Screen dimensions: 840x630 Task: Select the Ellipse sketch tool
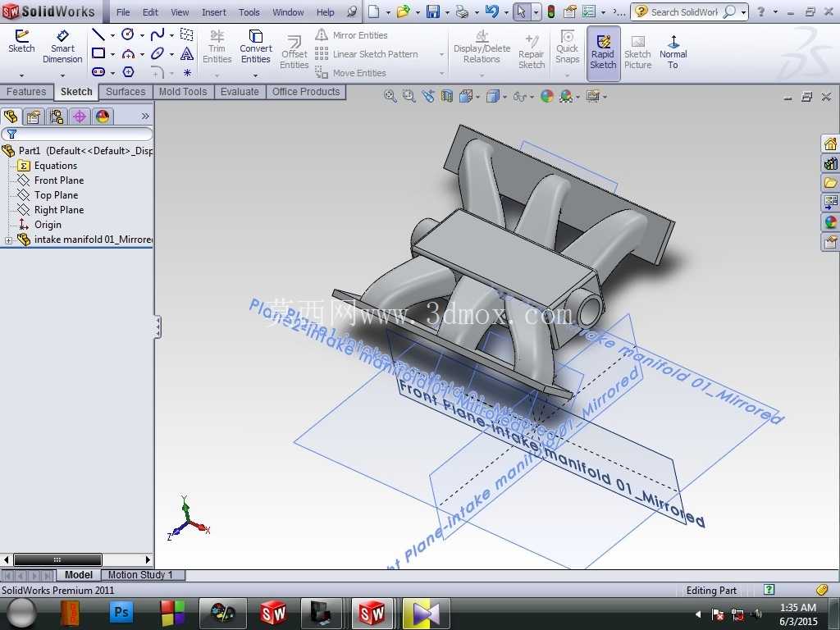tap(157, 53)
